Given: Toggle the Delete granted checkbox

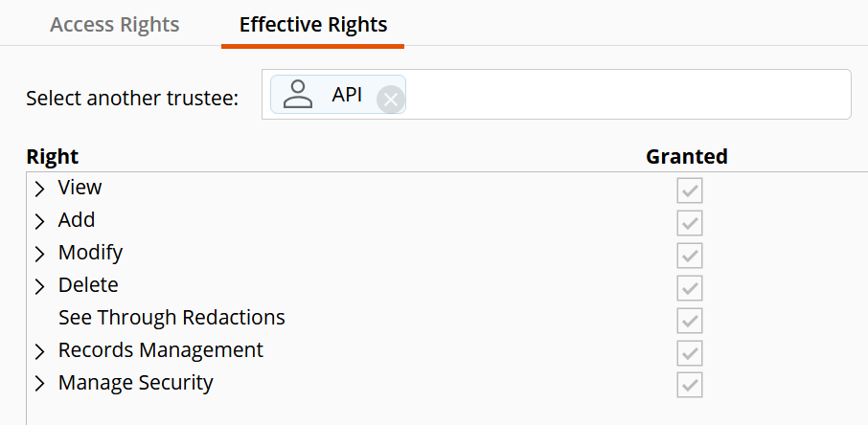Looking at the screenshot, I should [689, 288].
